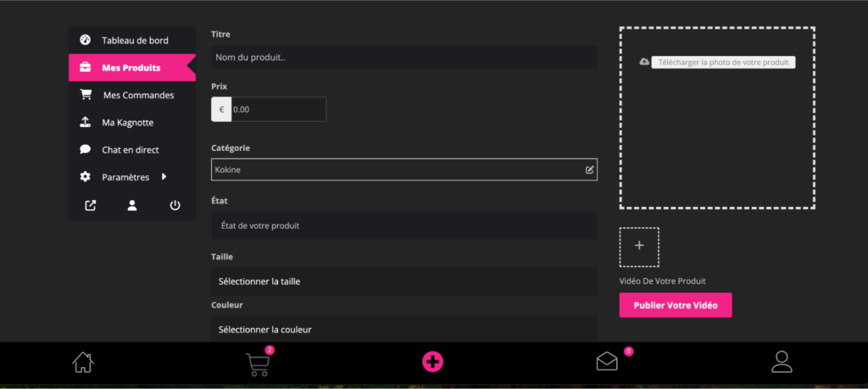The width and height of the screenshot is (868, 389).
Task: Select Chat en direct menu item
Action: coord(131,150)
